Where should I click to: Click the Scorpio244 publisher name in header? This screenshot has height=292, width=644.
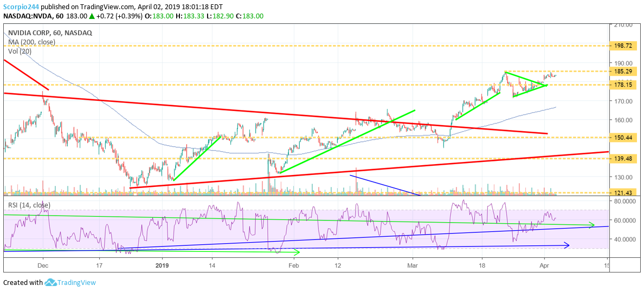22,6
